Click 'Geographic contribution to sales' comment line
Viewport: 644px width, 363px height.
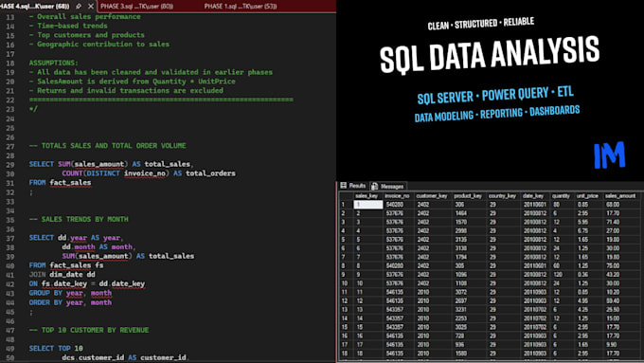(99, 44)
